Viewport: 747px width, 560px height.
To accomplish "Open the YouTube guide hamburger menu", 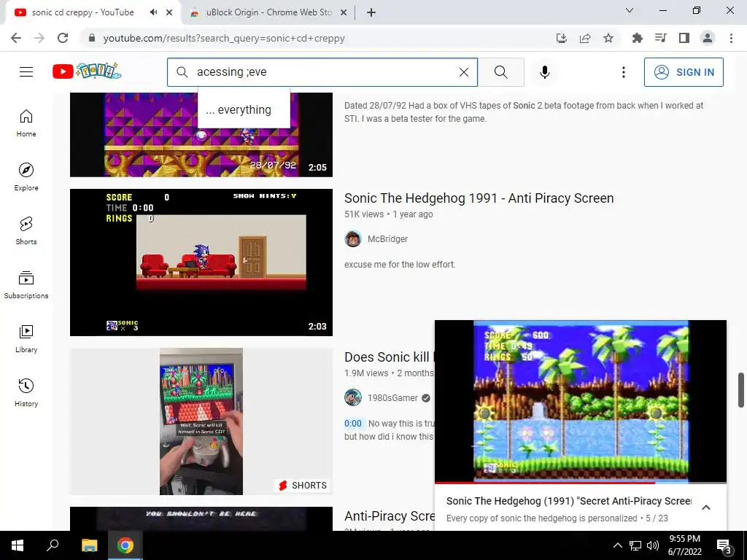I will (26, 72).
